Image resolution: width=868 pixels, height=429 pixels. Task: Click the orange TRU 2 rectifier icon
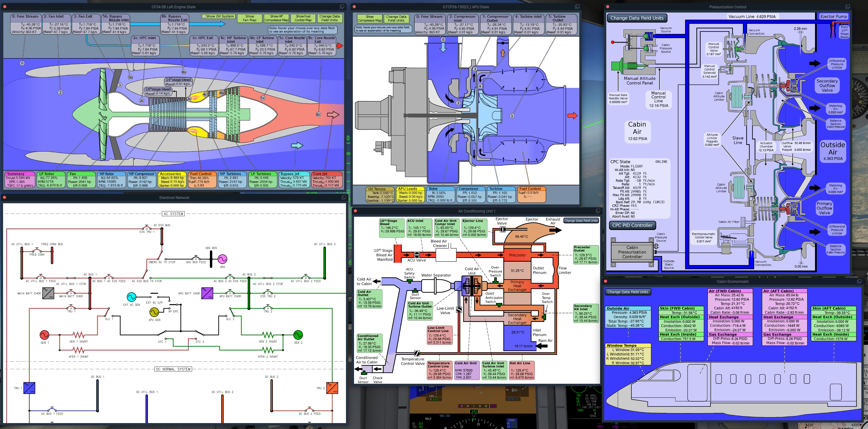[332, 388]
